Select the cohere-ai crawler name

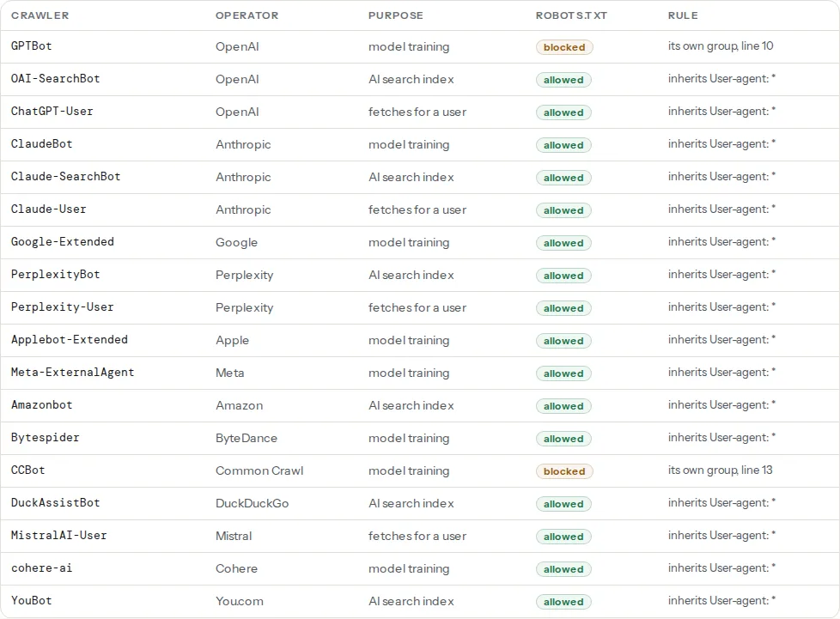tap(42, 568)
